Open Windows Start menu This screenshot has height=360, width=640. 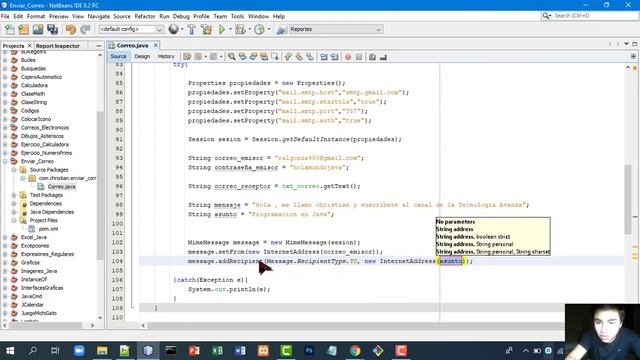point(10,351)
